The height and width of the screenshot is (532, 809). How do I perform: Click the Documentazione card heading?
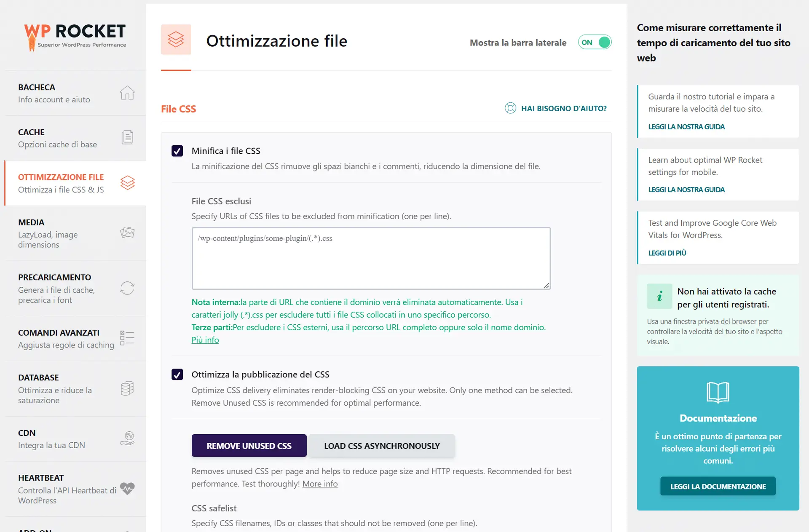point(718,418)
